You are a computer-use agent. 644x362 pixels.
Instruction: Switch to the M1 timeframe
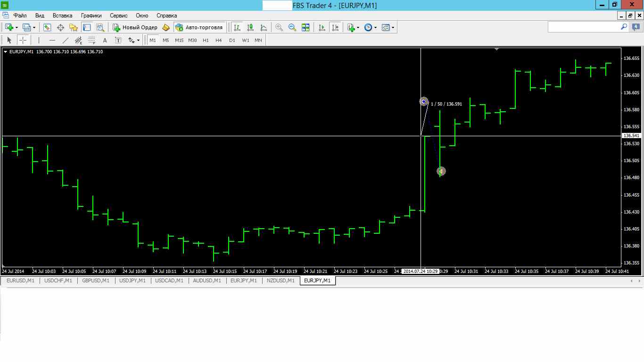tap(152, 40)
